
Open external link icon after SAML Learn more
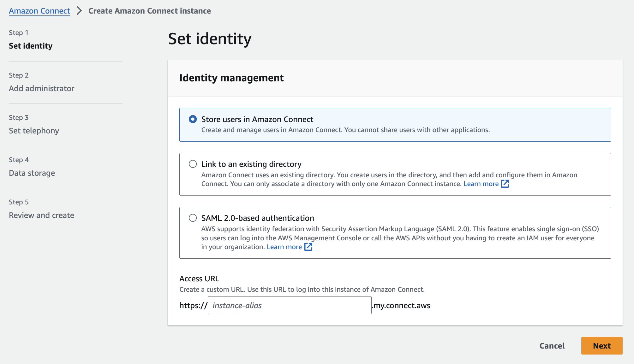pyautogui.click(x=308, y=247)
